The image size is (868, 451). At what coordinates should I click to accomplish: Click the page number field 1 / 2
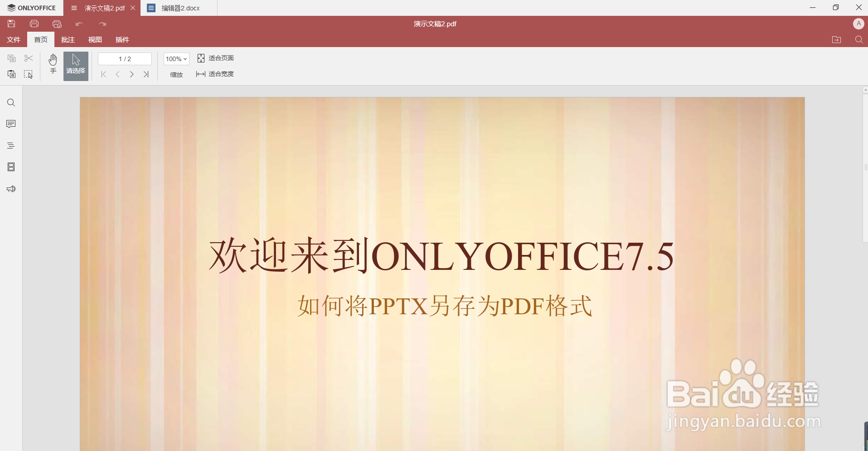click(125, 59)
